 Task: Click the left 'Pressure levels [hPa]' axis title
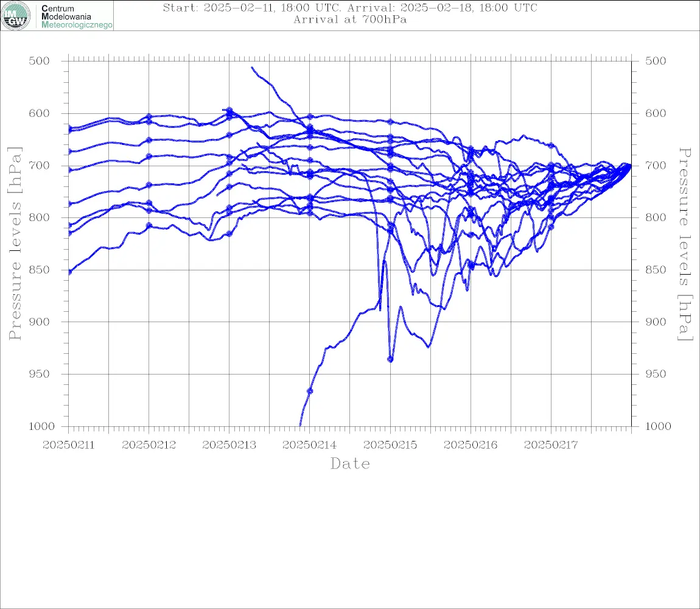coord(15,244)
